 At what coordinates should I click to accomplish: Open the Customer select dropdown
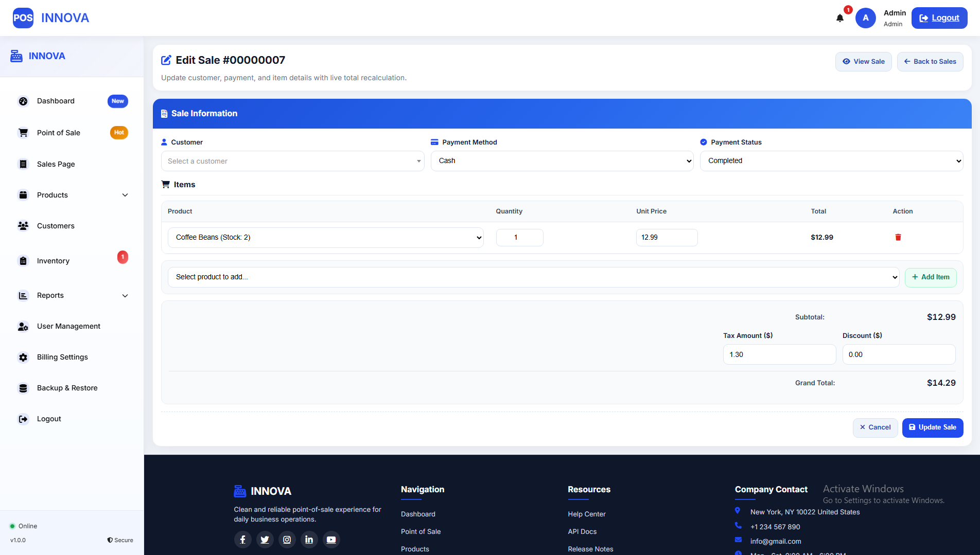tap(292, 161)
